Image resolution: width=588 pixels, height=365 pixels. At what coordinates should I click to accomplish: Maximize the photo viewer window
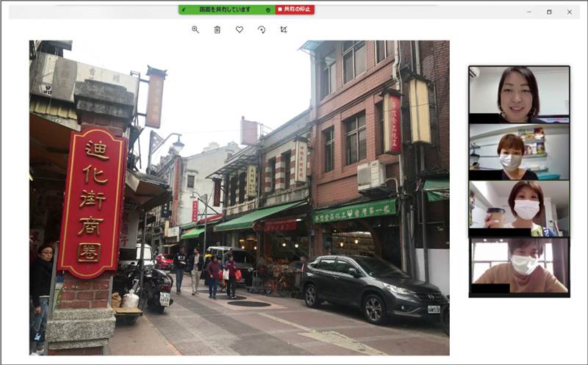pyautogui.click(x=549, y=12)
